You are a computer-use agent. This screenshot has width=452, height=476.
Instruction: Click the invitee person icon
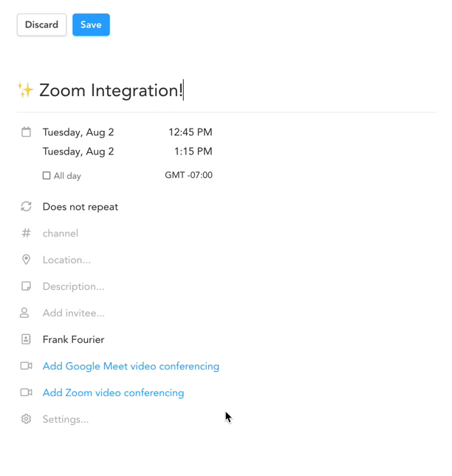point(24,313)
